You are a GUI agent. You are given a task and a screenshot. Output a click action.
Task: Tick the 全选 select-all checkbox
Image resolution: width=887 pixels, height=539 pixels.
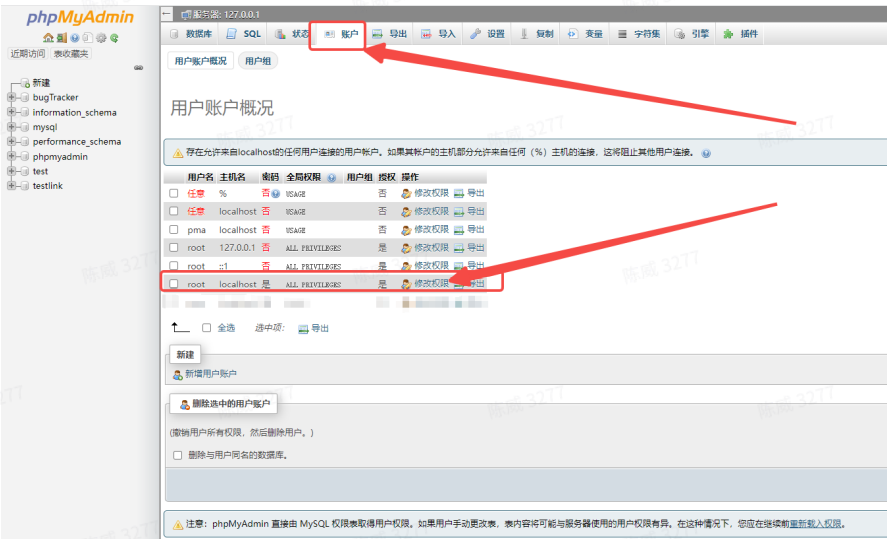click(207, 328)
